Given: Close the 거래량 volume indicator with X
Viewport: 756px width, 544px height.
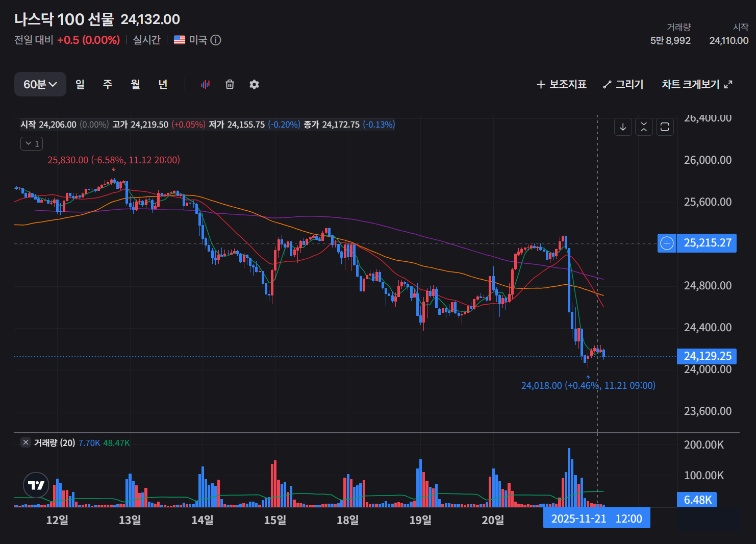Looking at the screenshot, I should coord(26,442).
